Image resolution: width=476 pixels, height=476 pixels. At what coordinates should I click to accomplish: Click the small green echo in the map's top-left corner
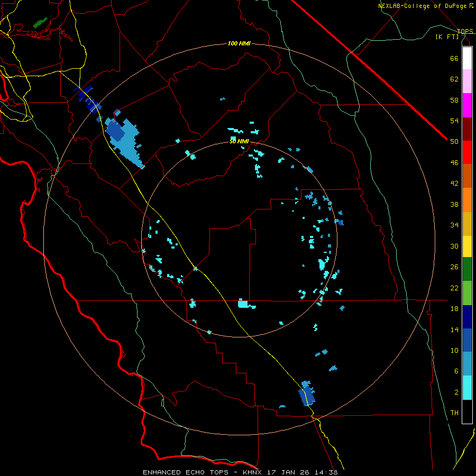pyautogui.click(x=40, y=23)
